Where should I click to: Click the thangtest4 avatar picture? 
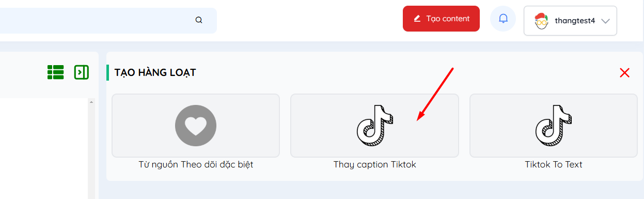pos(541,21)
